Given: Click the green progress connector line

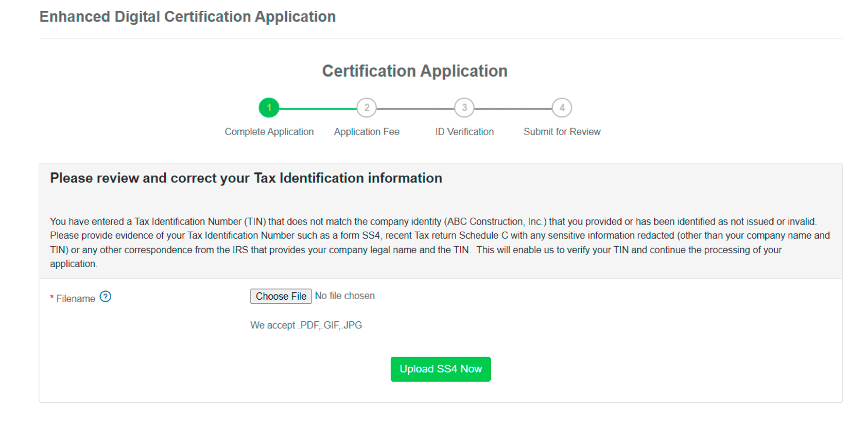Looking at the screenshot, I should pos(318,107).
